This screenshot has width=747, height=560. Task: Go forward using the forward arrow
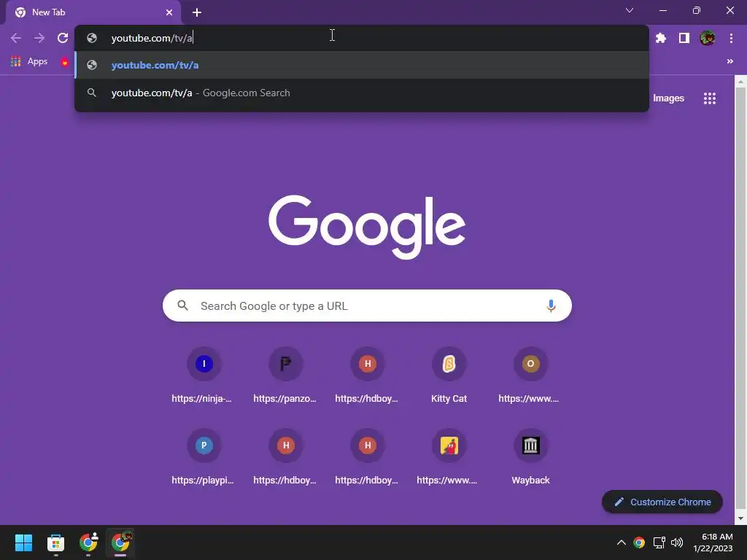tap(39, 38)
